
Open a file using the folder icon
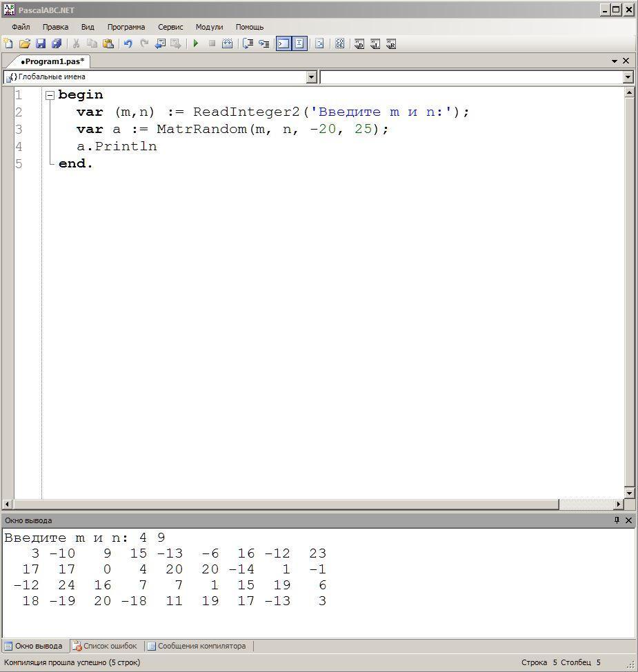25,43
